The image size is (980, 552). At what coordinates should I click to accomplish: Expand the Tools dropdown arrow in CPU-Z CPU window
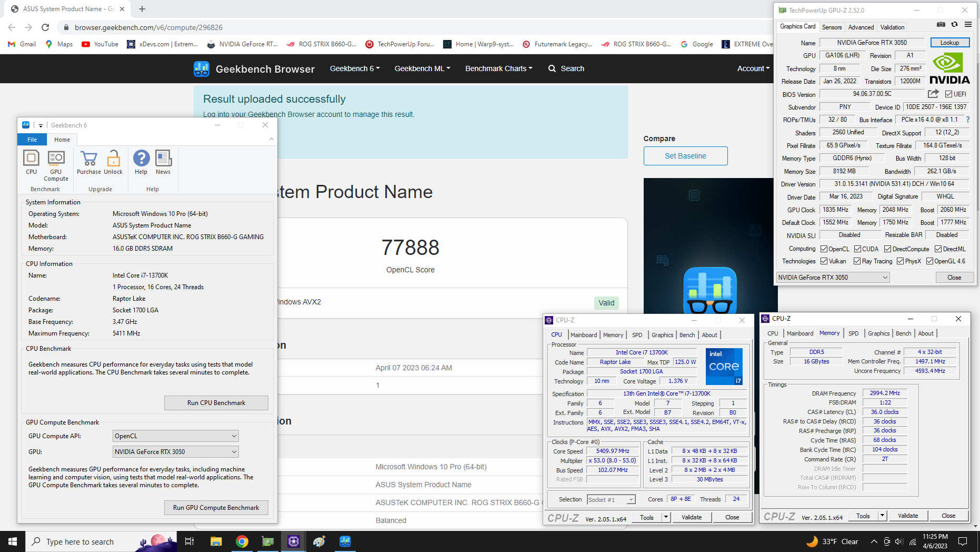coord(666,517)
